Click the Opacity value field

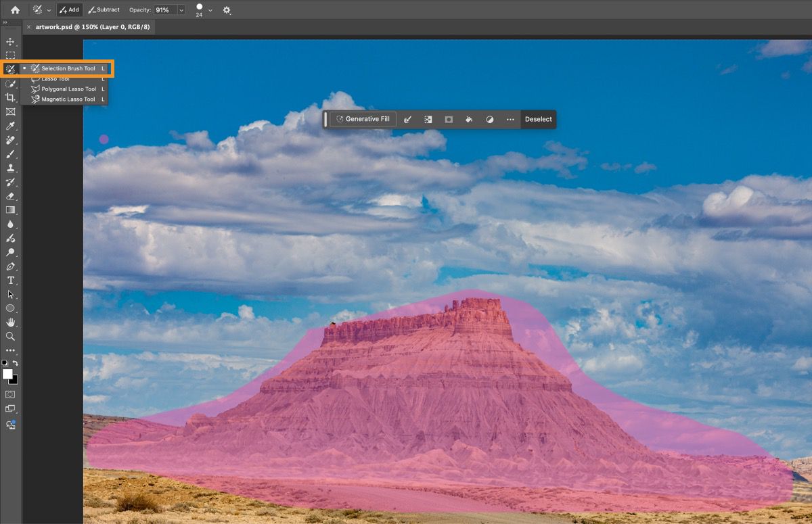(163, 9)
